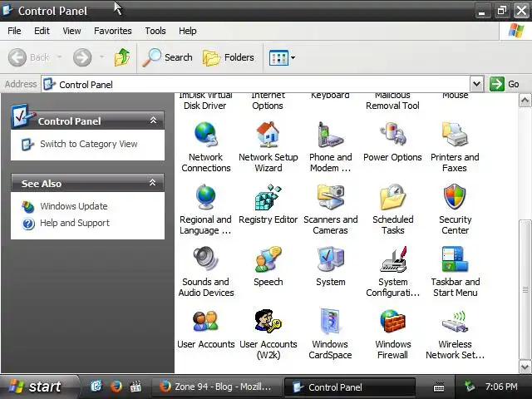Click the on-screen keyboard taskbar icon

point(439,387)
